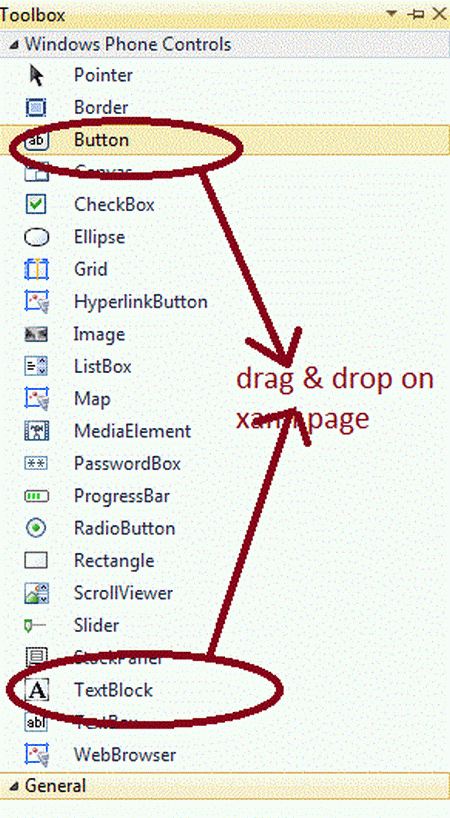This screenshot has width=450, height=818.
Task: Choose the TextBlock 'A' icon
Action: click(37, 690)
